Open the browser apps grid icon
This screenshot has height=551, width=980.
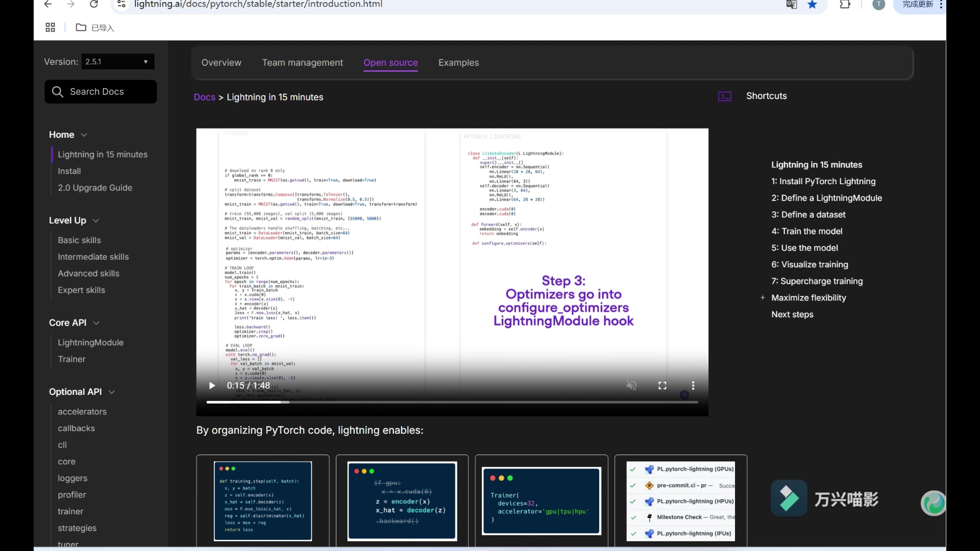(x=50, y=28)
